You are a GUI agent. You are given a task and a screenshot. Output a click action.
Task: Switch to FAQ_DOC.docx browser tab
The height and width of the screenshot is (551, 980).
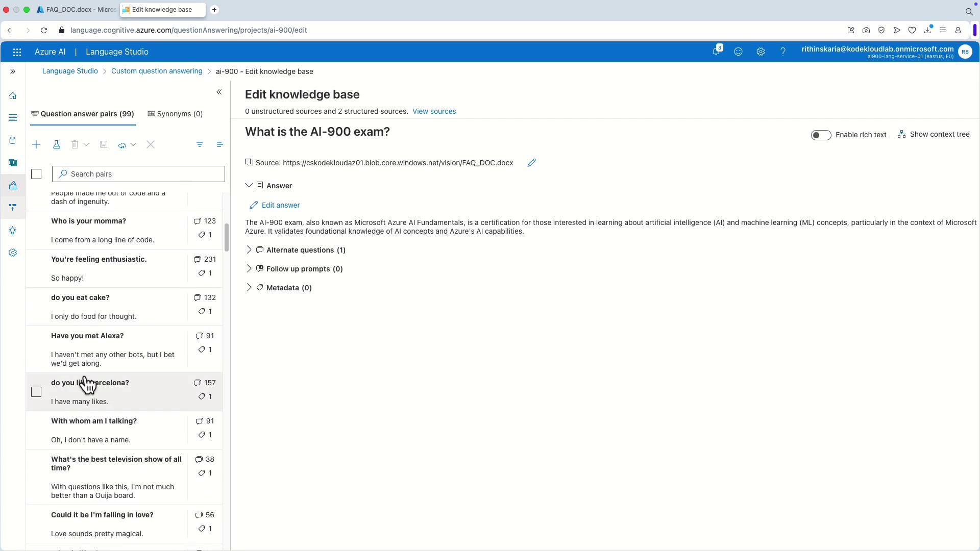[x=77, y=10]
